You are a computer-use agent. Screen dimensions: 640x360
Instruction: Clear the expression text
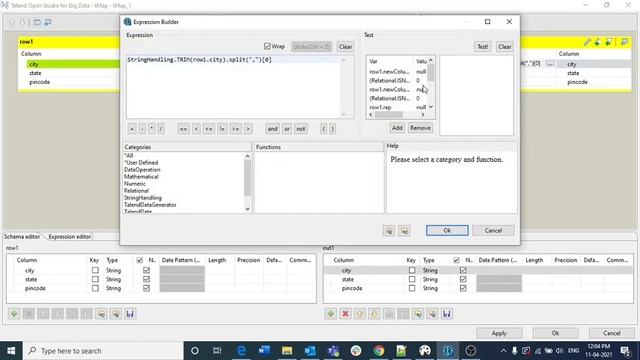(345, 47)
